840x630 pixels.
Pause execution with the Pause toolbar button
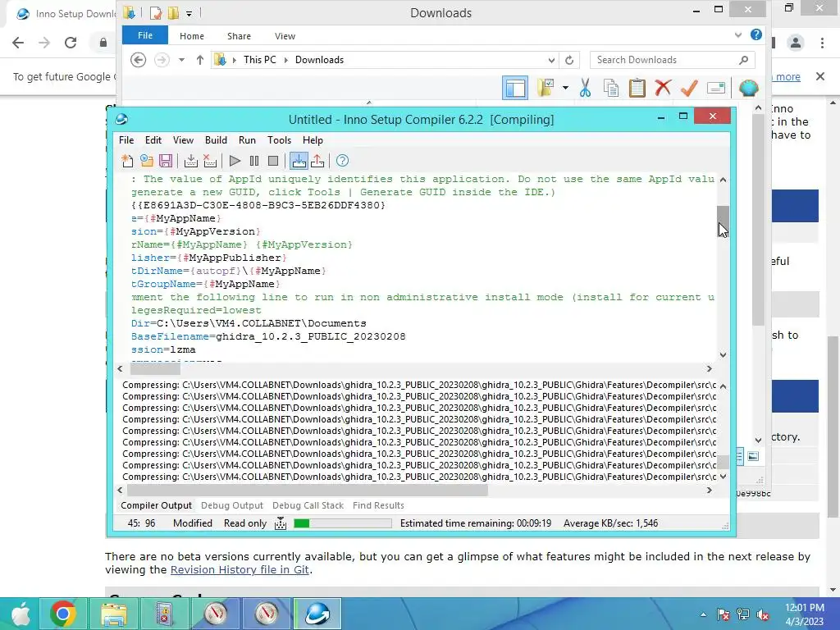[x=254, y=161]
